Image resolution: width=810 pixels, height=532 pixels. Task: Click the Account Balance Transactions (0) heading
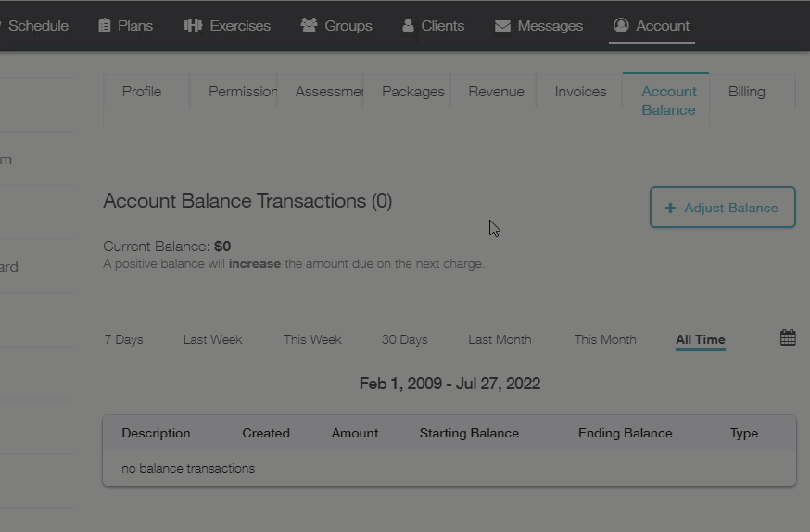tap(247, 201)
